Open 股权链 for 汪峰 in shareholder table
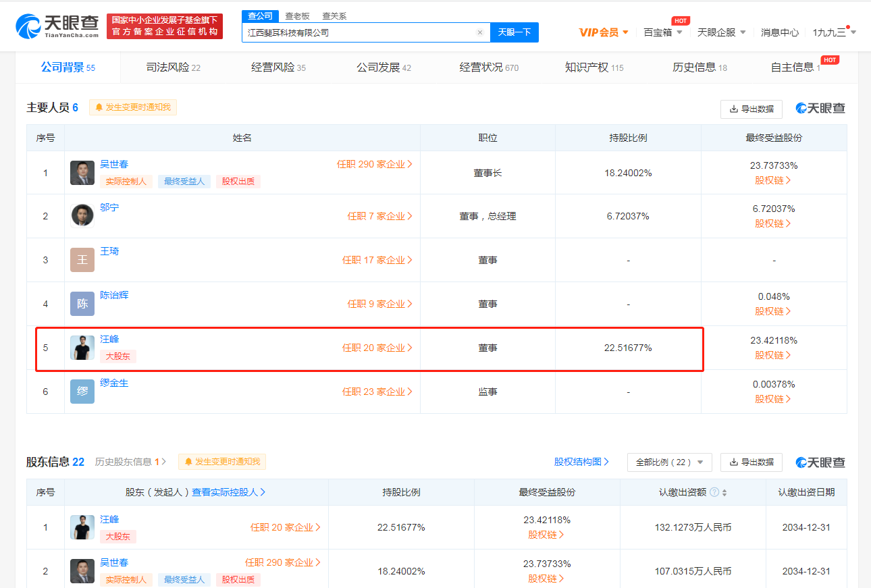 (546, 535)
